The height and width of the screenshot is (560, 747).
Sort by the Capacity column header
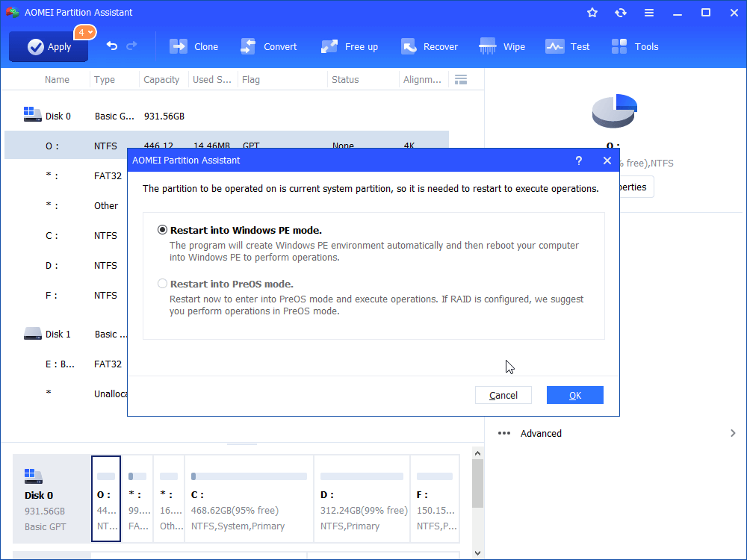(161, 80)
